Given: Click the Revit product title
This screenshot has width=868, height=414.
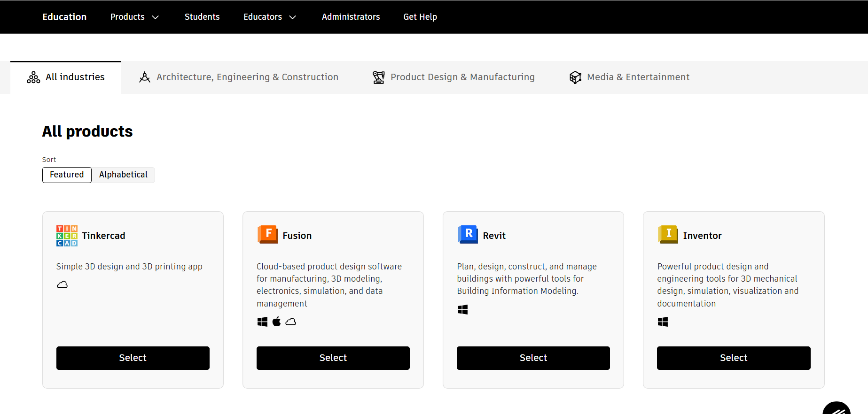Looking at the screenshot, I should pos(494,236).
